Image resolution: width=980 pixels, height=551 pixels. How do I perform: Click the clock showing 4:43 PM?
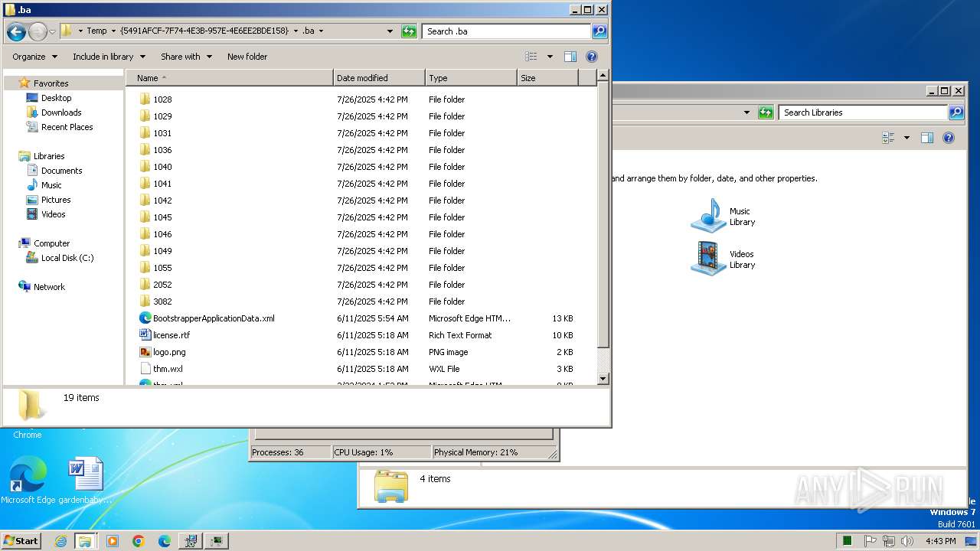tap(940, 541)
